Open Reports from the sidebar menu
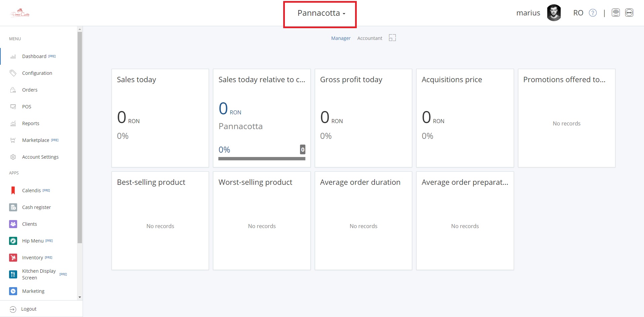Image resolution: width=644 pixels, height=317 pixels. [x=31, y=123]
